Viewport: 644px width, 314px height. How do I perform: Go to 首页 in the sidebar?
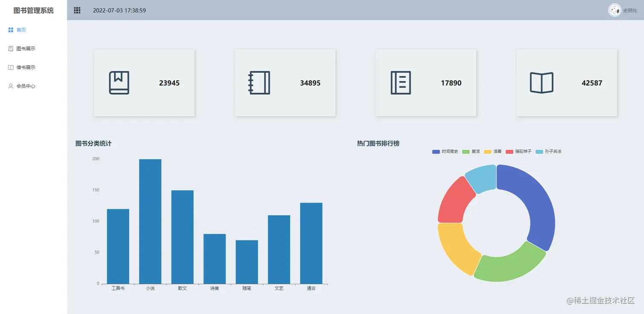tap(21, 30)
